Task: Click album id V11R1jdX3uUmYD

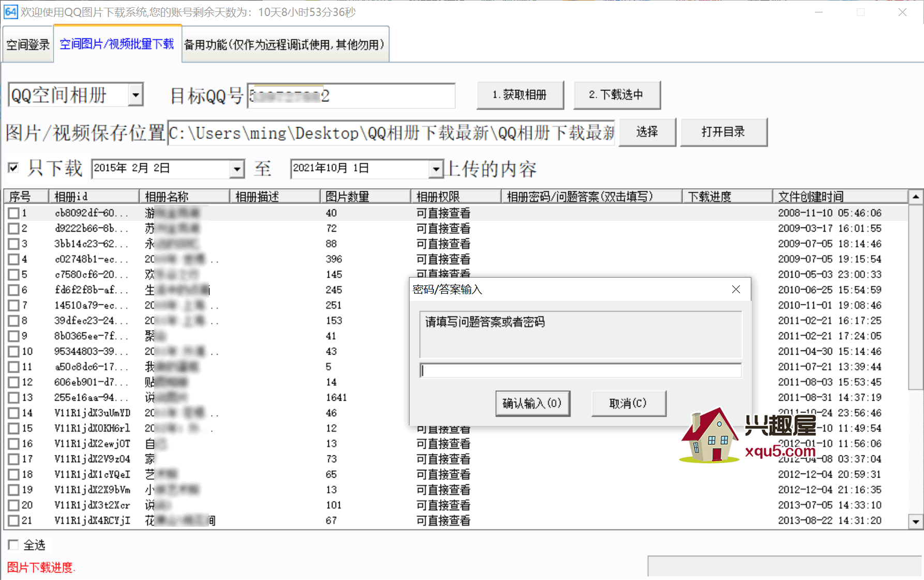Action: pos(93,413)
